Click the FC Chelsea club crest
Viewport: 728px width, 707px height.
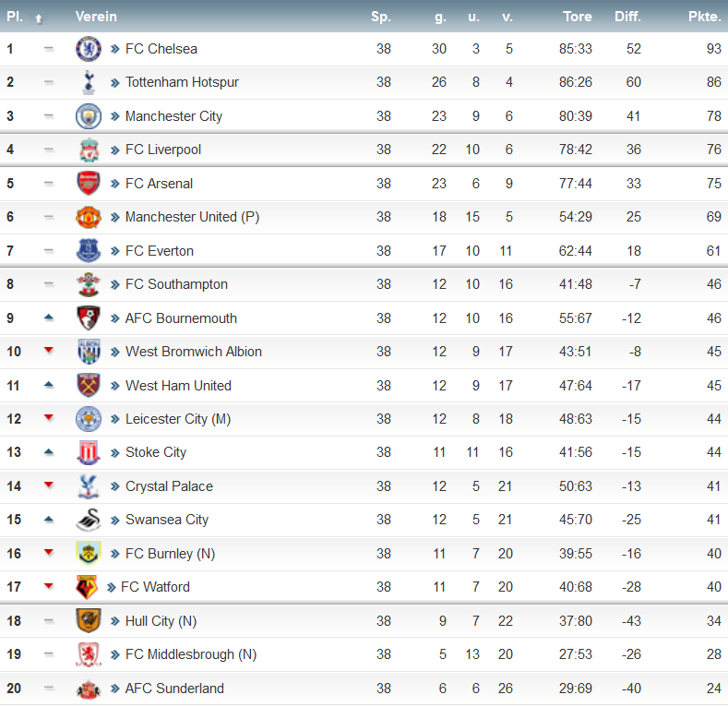[x=89, y=49]
